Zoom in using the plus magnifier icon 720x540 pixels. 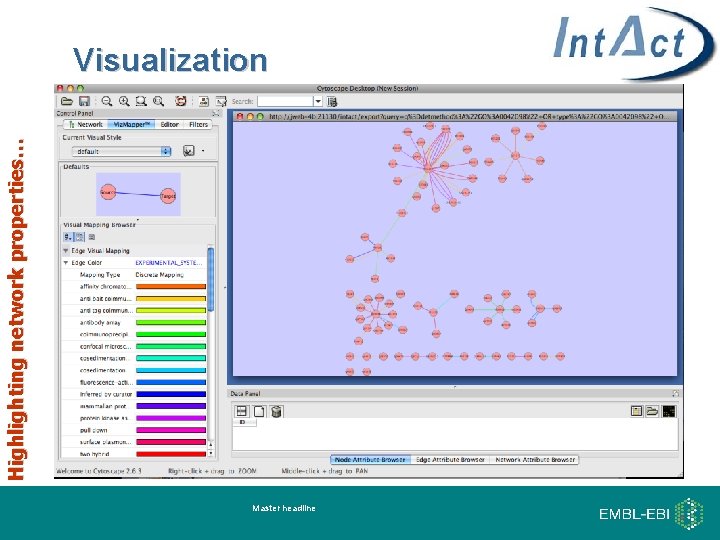pyautogui.click(x=124, y=101)
